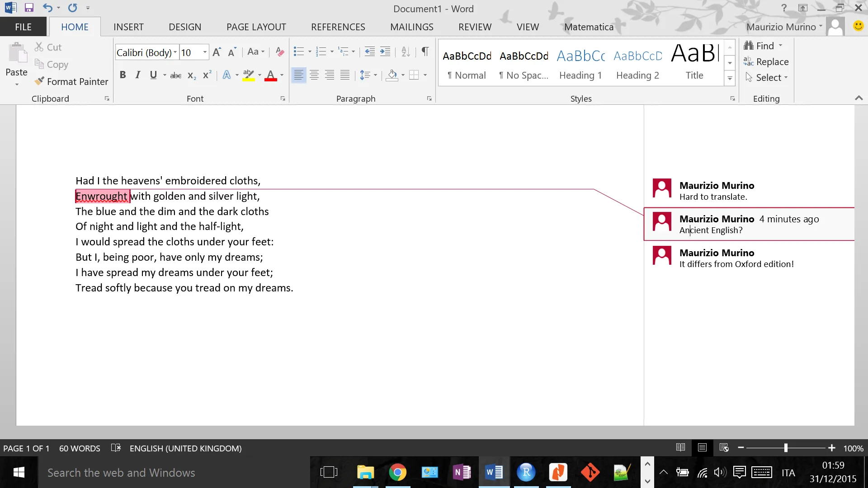Screen dimensions: 868x488
Task: Toggle Italic formatting
Action: click(x=138, y=75)
